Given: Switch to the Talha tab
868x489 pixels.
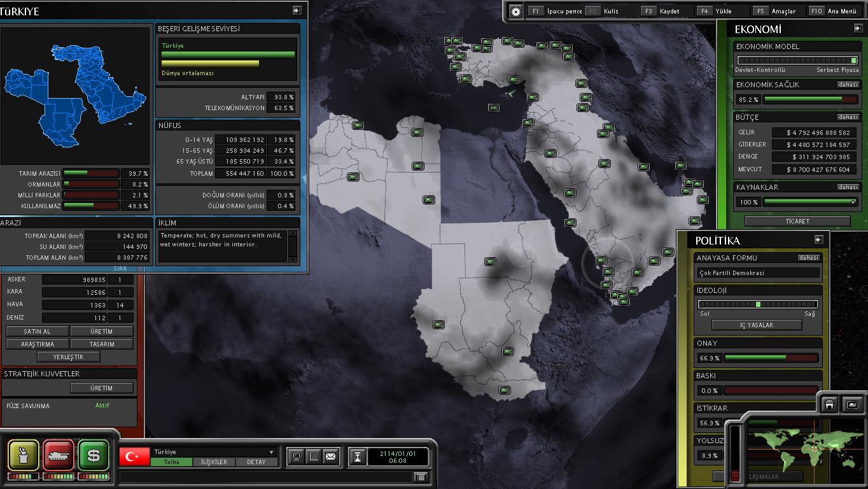Looking at the screenshot, I should [x=172, y=462].
